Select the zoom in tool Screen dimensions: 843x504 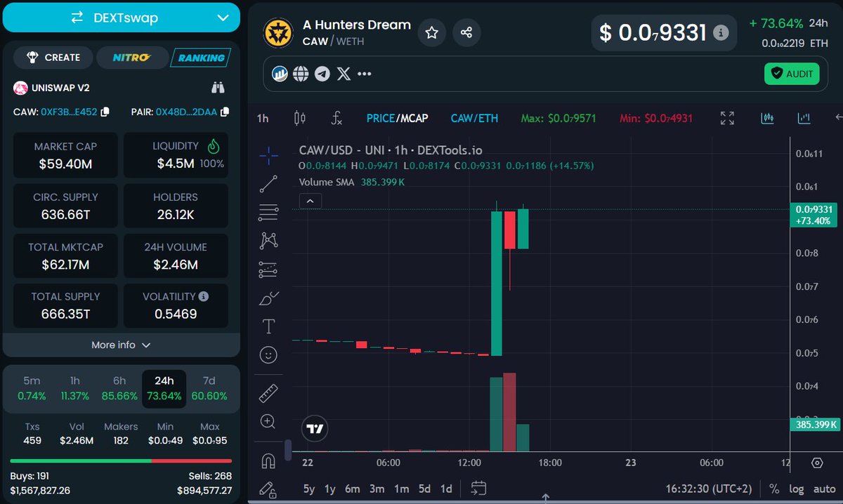point(268,422)
